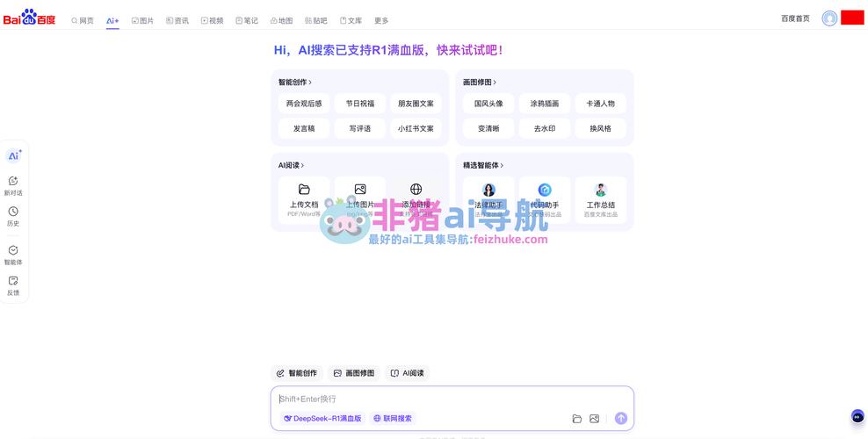The image size is (868, 439).
Task: Expand the 更多 menu
Action: click(x=381, y=20)
